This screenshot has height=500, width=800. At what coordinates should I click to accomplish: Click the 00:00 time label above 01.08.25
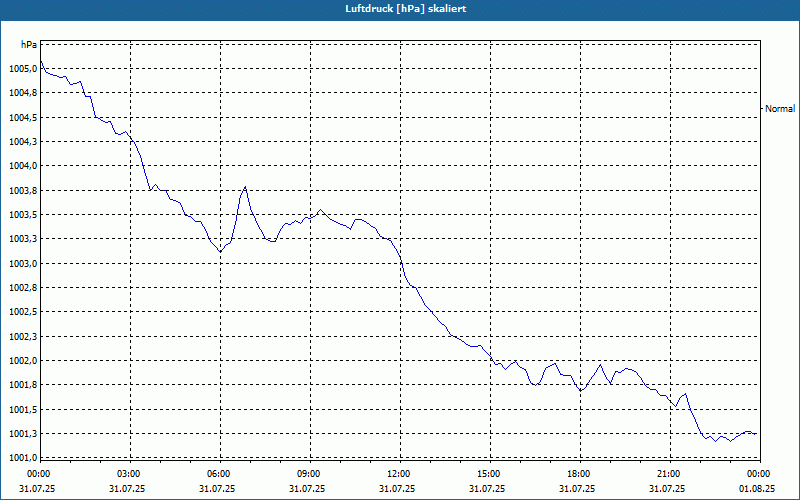759,474
